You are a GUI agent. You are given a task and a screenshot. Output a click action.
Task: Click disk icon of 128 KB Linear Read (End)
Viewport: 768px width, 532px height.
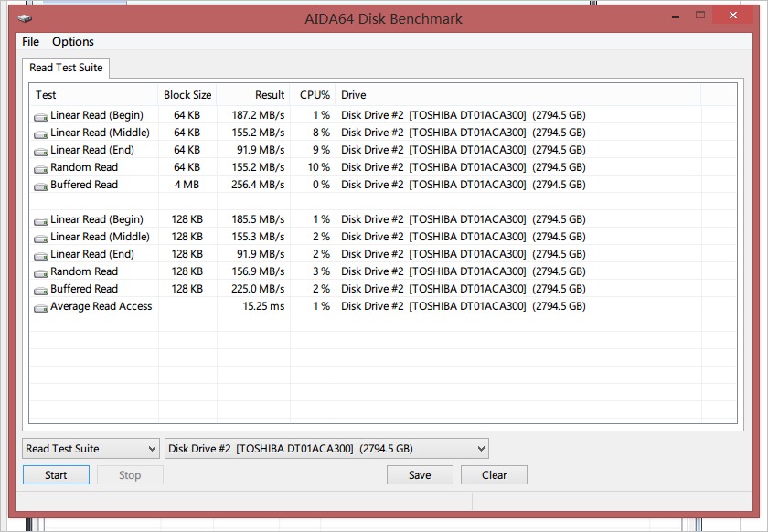click(40, 256)
